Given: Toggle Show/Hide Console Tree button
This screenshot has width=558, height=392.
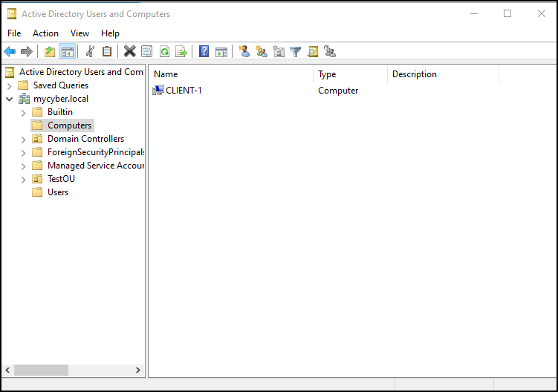Looking at the screenshot, I should [x=68, y=52].
